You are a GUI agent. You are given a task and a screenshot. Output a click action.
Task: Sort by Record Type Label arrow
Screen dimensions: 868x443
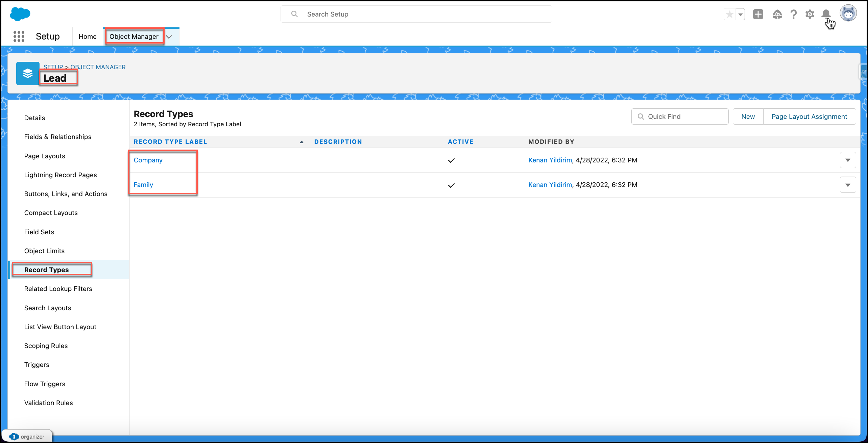pos(302,142)
